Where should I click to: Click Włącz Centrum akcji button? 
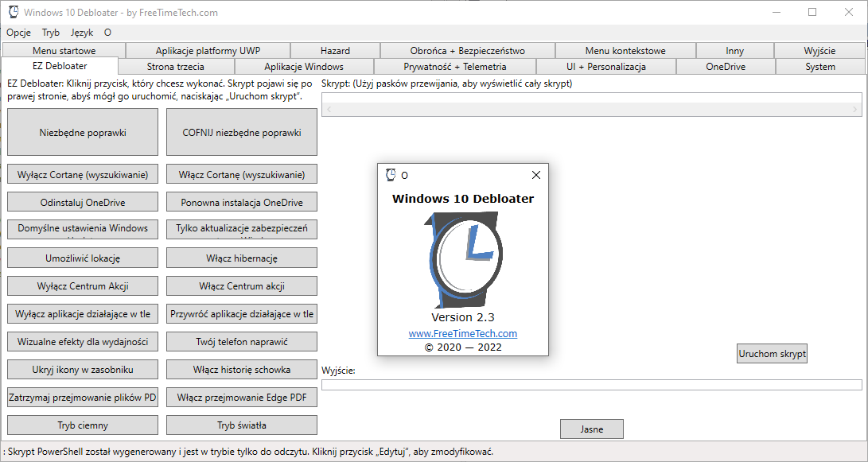coord(242,286)
